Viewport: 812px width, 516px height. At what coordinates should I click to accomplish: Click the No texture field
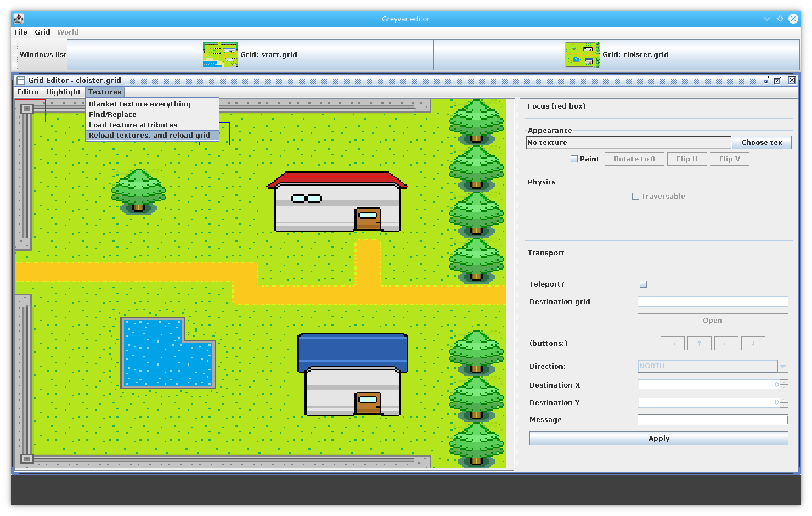point(629,143)
